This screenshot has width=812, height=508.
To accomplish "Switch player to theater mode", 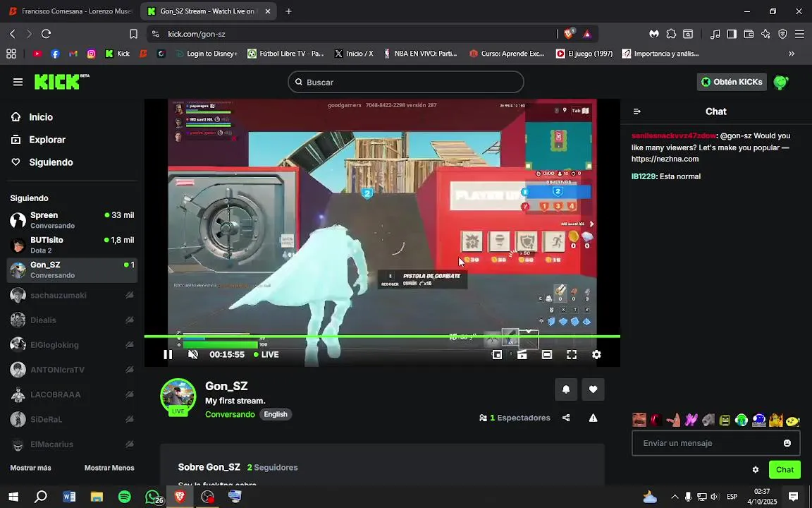I will (x=547, y=355).
